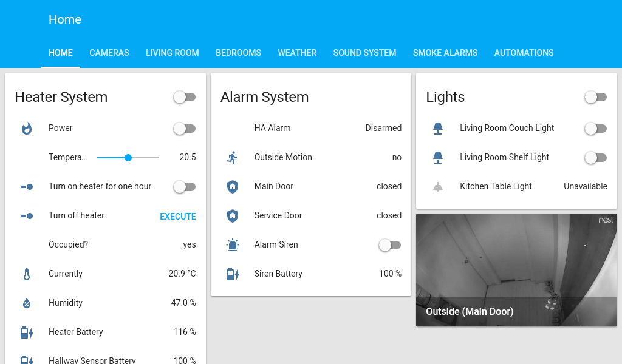The height and width of the screenshot is (364, 622).
Task: Click the Living Room Couch Light lamp icon
Action: (x=438, y=129)
